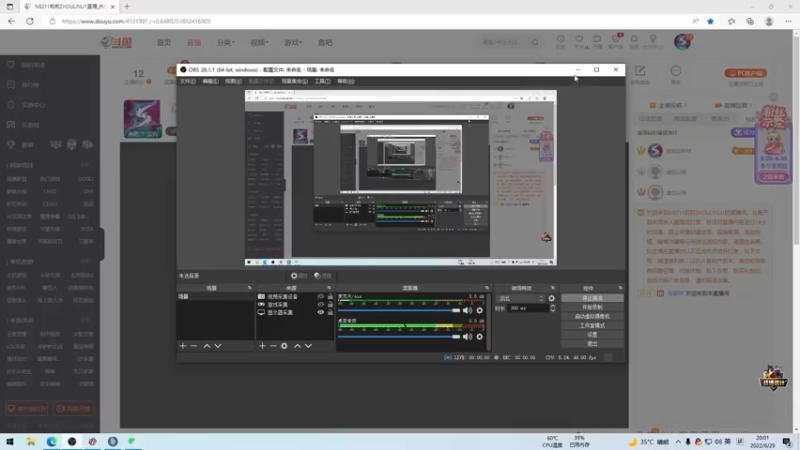Undock the Controls panel with its header icon
This screenshot has height=450, width=800.
pyautogui.click(x=620, y=288)
